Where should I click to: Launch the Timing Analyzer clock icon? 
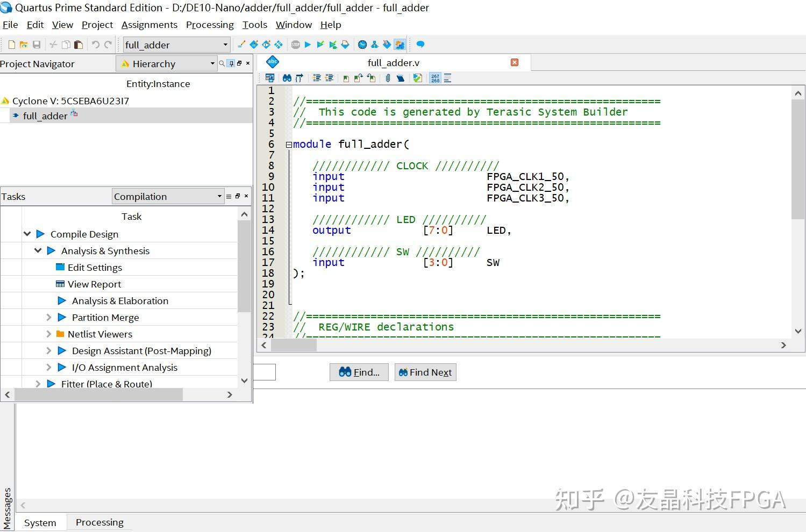[x=362, y=45]
